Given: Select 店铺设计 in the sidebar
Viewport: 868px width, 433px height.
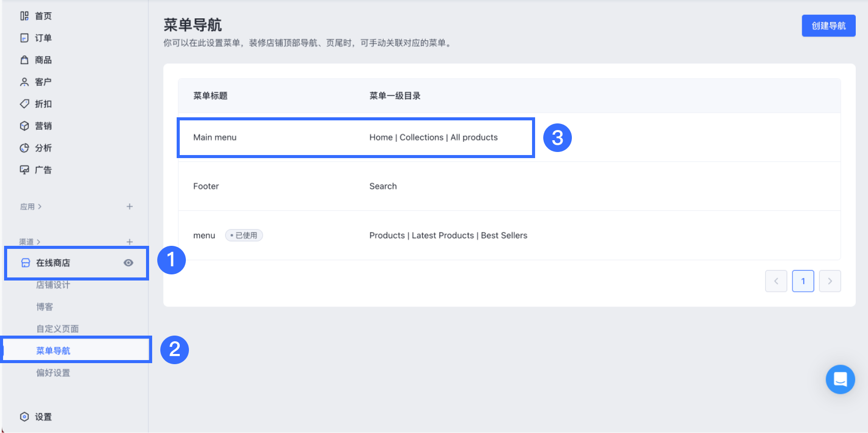Looking at the screenshot, I should coord(53,285).
